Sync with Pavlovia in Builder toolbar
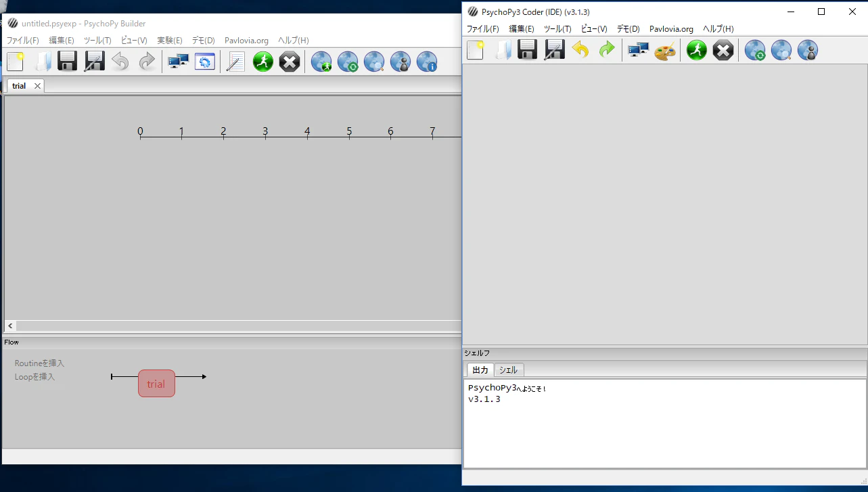The image size is (868, 492). [x=348, y=62]
